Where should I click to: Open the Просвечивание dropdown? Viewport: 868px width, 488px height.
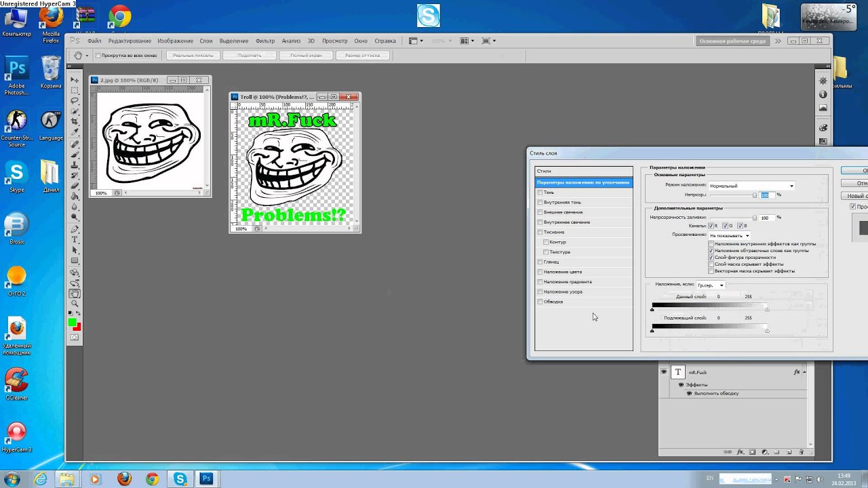tap(729, 235)
